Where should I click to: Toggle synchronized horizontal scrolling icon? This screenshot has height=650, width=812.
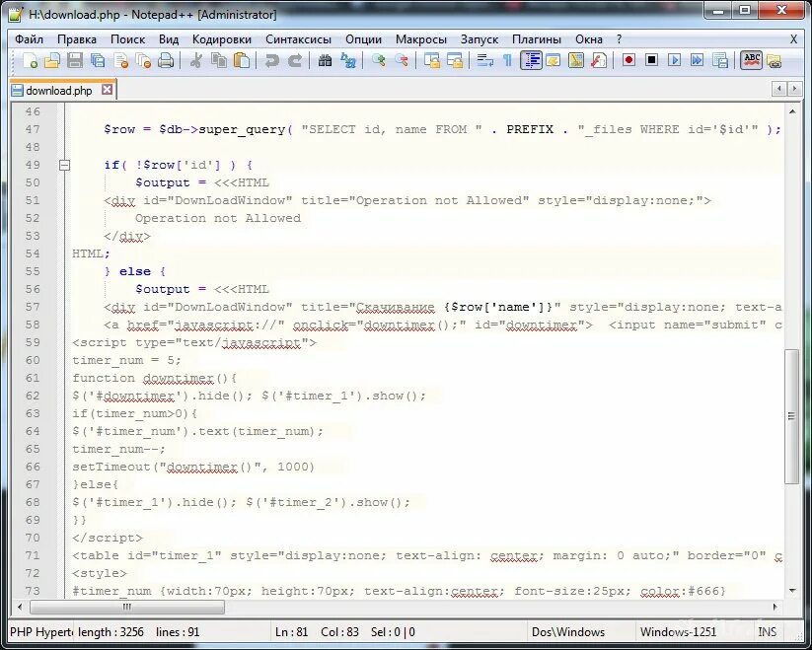(455, 61)
